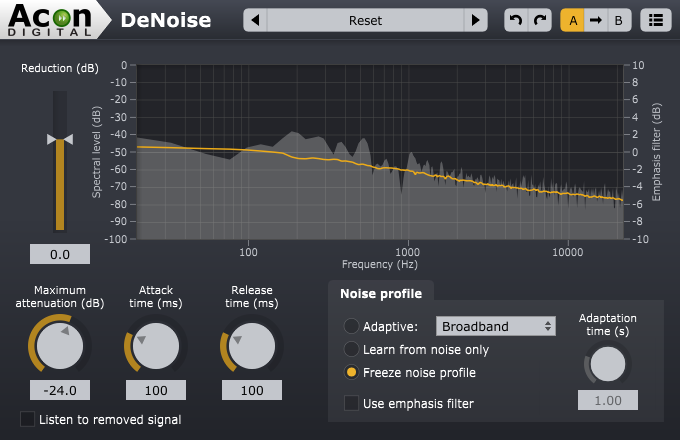
Task: Select the Adaptive noise profile option
Action: [x=351, y=326]
